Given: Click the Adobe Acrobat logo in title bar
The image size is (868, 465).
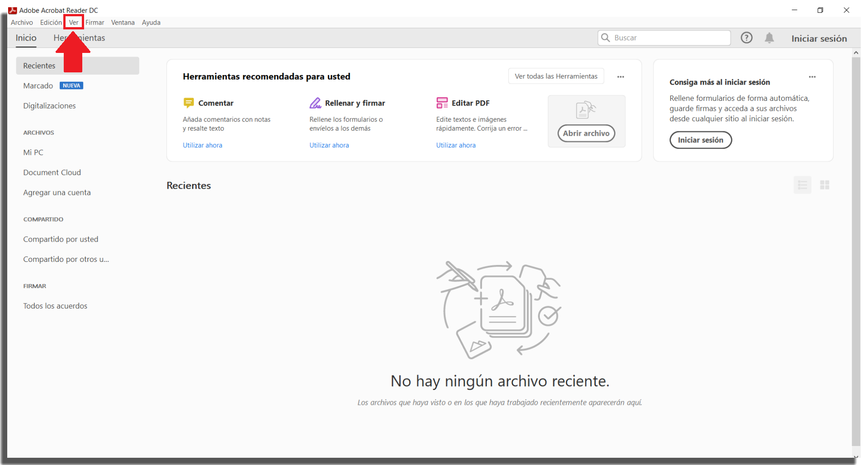Looking at the screenshot, I should tap(13, 10).
